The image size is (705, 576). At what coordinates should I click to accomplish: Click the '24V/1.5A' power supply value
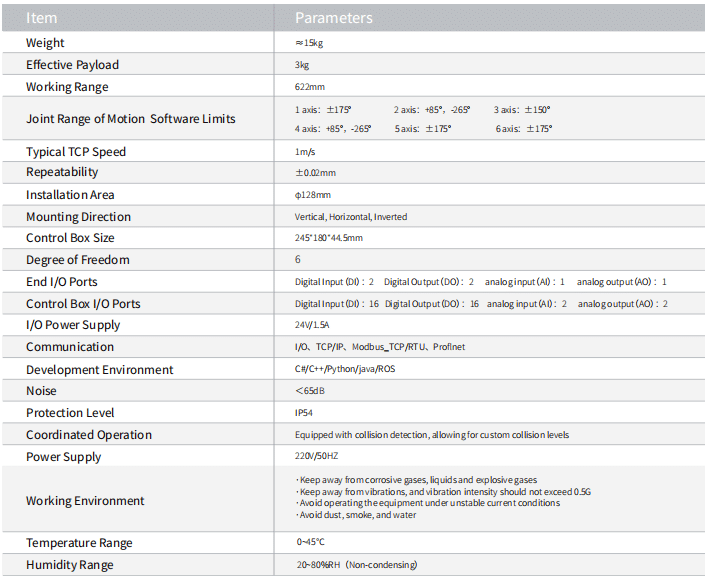(x=314, y=325)
